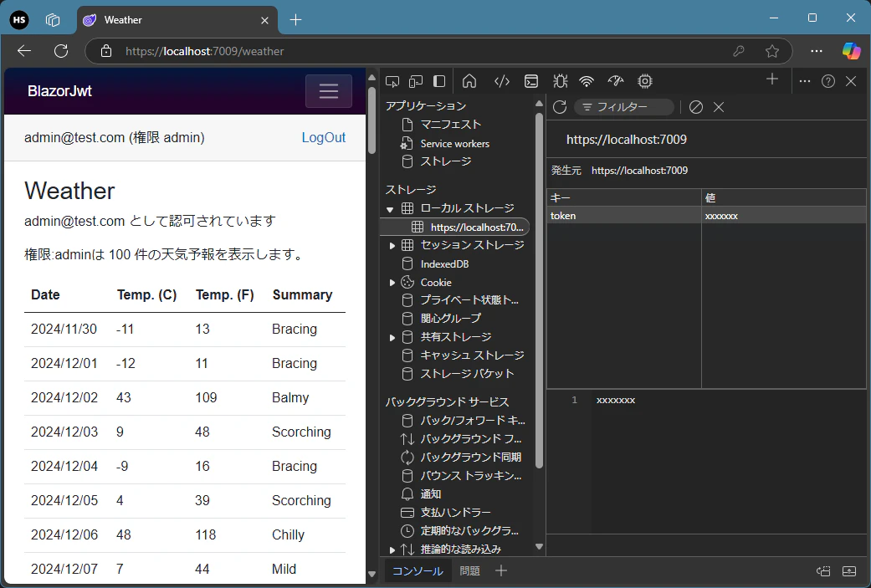Select the Weather browser tab
This screenshot has width=871, height=588.
pyautogui.click(x=177, y=20)
